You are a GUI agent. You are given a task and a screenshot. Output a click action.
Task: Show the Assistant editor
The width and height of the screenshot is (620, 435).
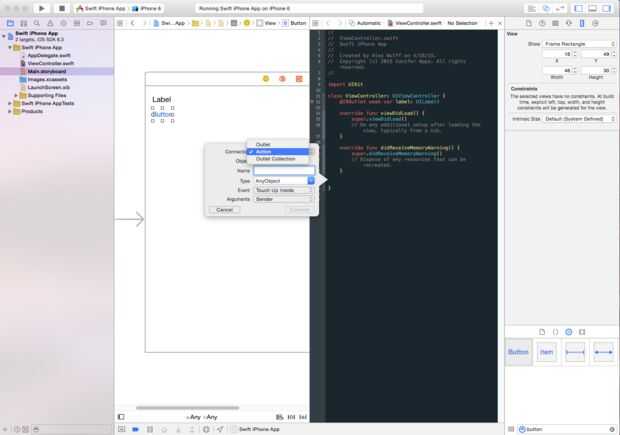point(546,8)
